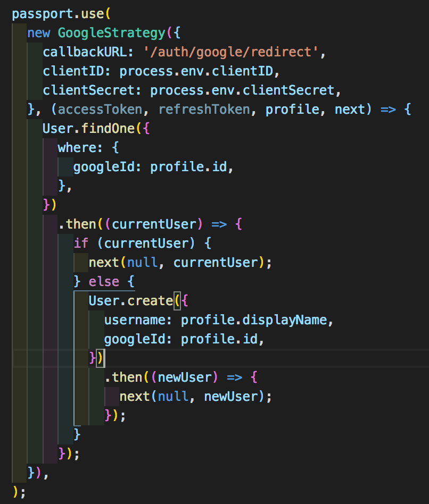Click "process" on the clientSecret line
Image resolution: width=429 pixels, height=504 pixels.
coord(177,91)
